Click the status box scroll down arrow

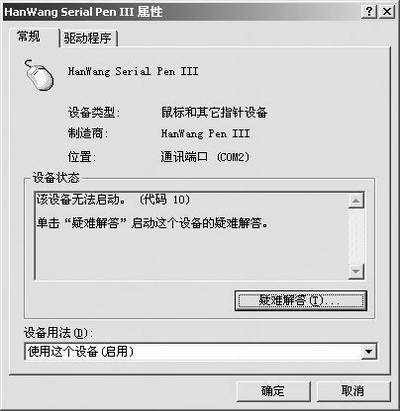pyautogui.click(x=356, y=272)
